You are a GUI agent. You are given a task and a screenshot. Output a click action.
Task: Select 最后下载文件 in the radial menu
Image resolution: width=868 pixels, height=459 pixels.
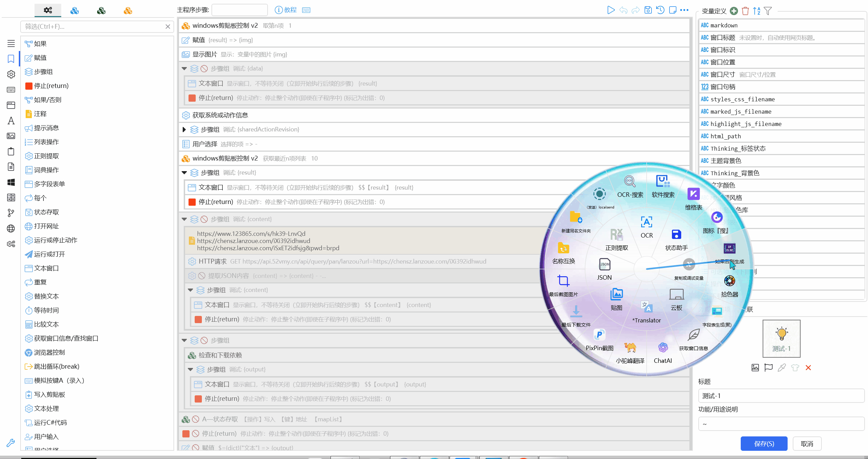576,316
